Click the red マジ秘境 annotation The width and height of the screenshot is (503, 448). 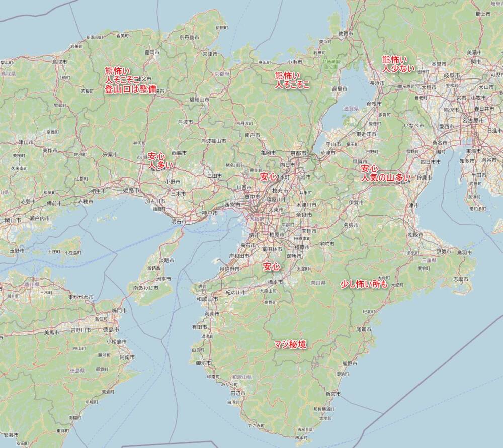point(290,345)
